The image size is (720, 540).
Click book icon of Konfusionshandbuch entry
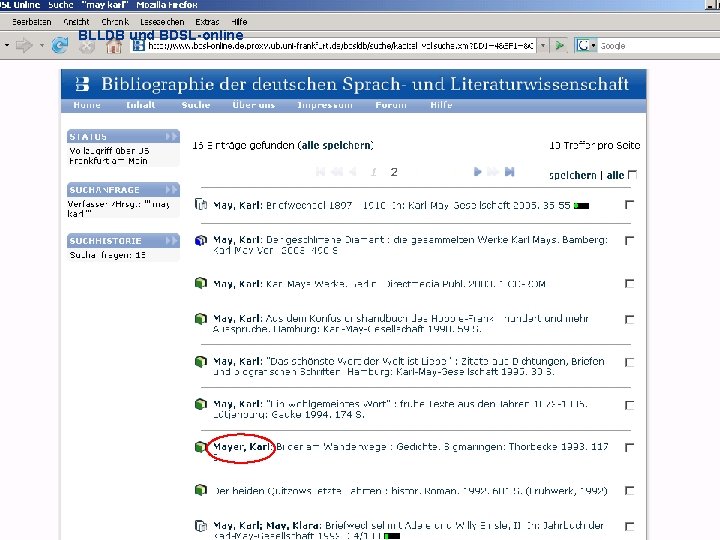(201, 319)
